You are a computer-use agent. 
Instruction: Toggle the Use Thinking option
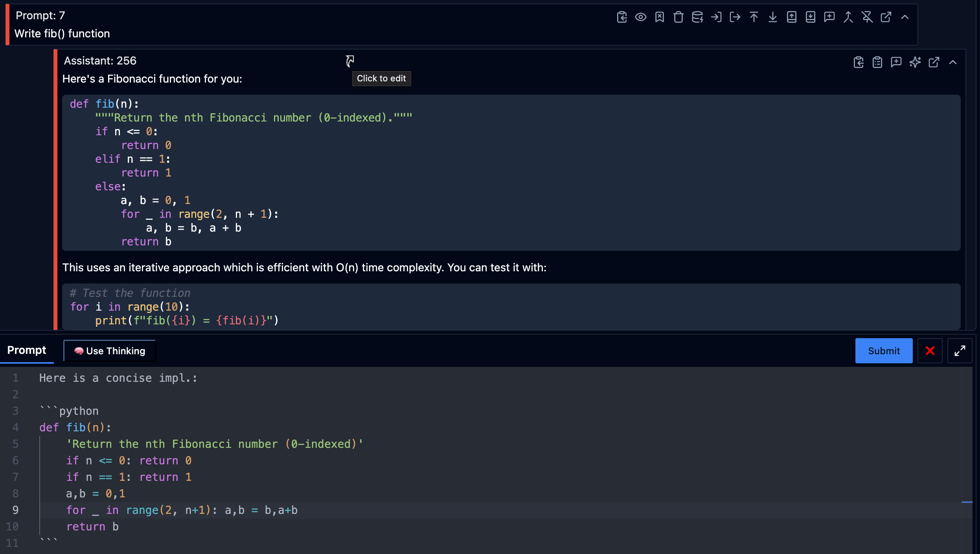pos(110,351)
